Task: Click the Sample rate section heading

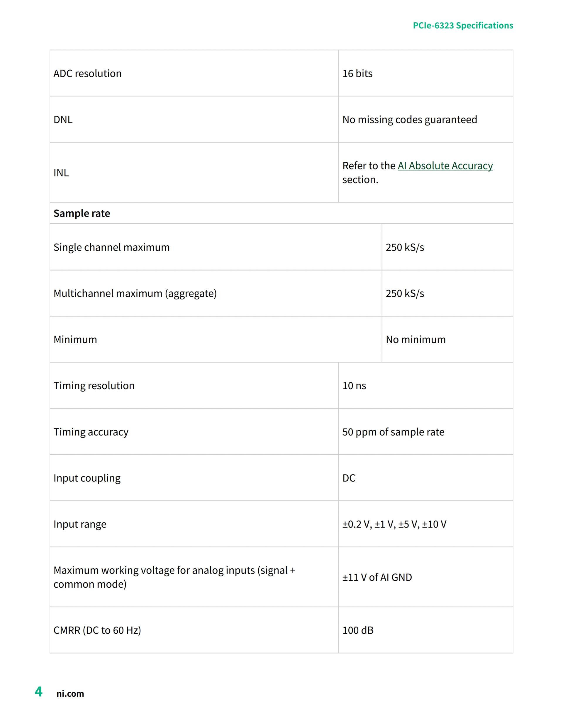Action: tap(82, 213)
